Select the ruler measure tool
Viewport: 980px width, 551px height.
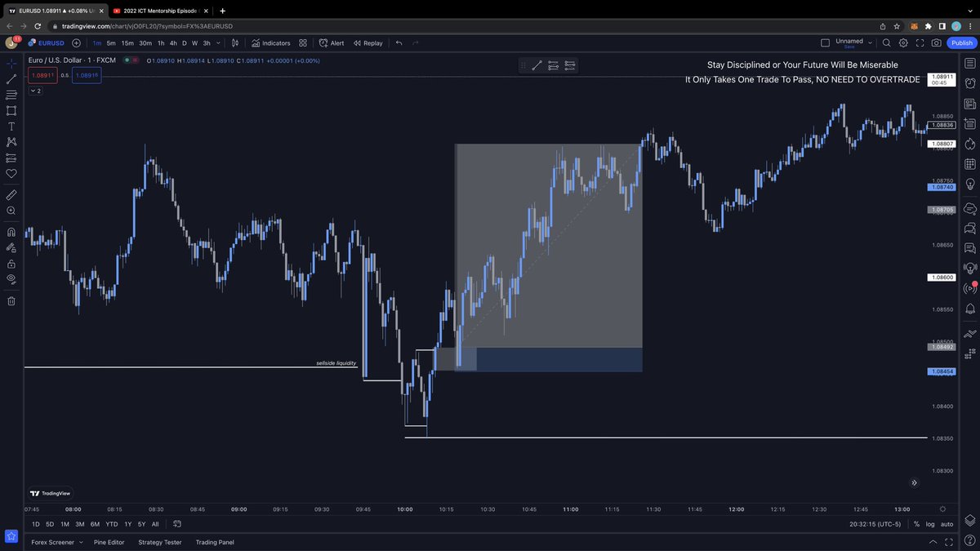point(11,195)
